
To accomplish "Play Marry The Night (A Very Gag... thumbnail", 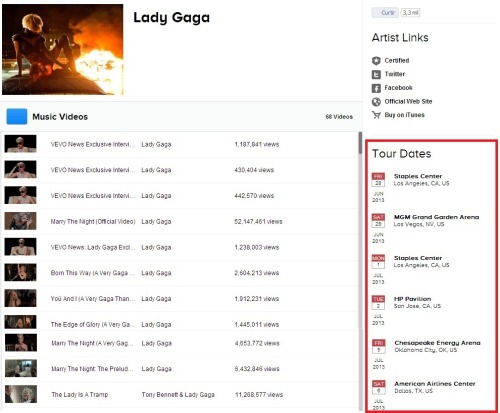I will point(21,343).
